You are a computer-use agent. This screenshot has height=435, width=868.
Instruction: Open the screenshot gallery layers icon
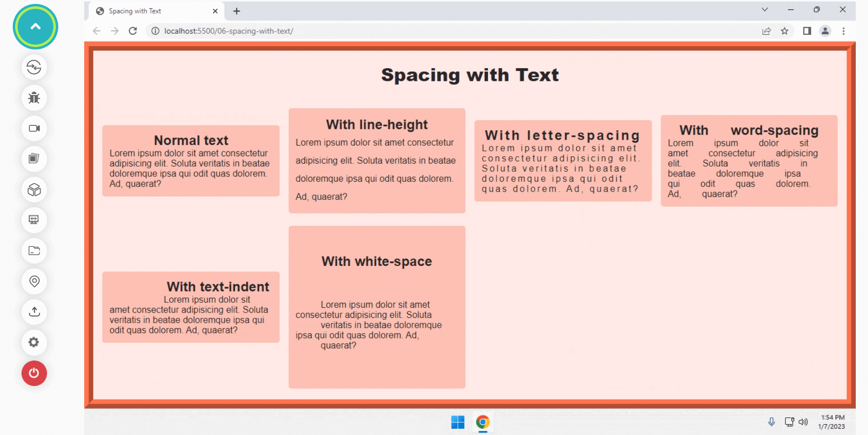coord(34,159)
